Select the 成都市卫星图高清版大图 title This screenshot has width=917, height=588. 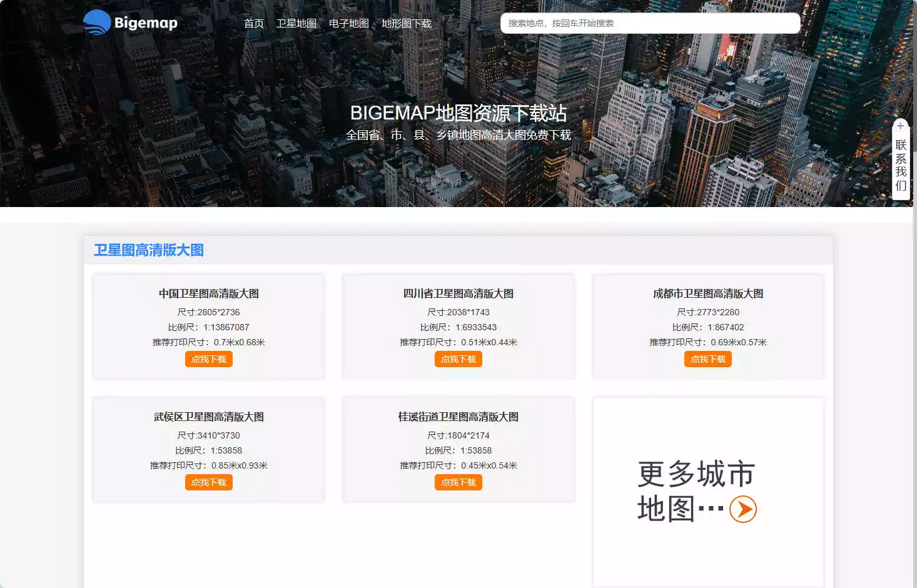[x=708, y=293]
